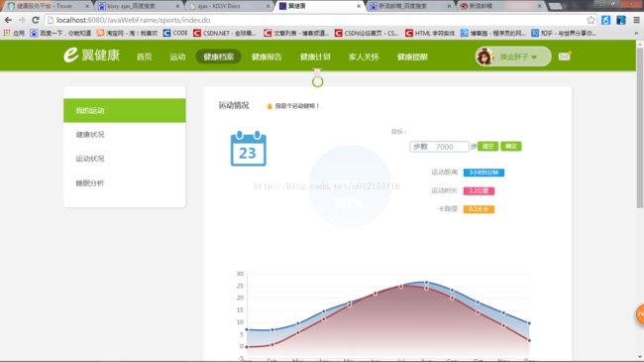Image resolution: width=644 pixels, height=362 pixels.
Task: Switch to the first Tower browser tab
Action: (x=48, y=6)
